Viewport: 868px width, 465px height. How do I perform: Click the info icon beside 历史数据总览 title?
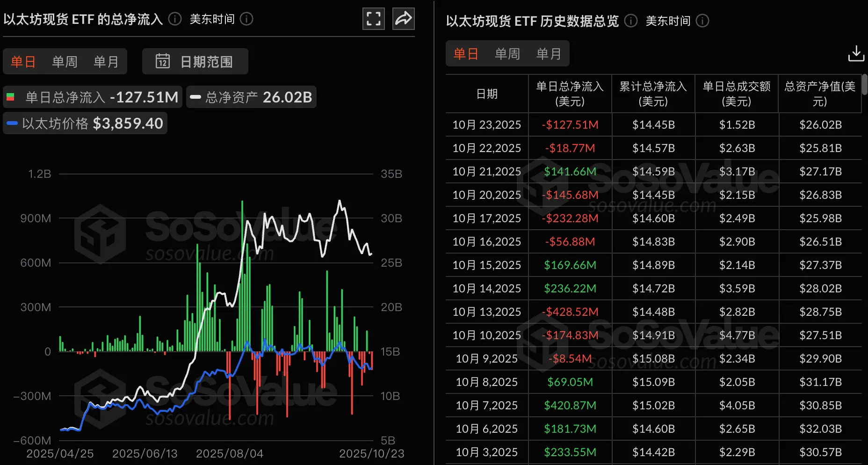630,21
